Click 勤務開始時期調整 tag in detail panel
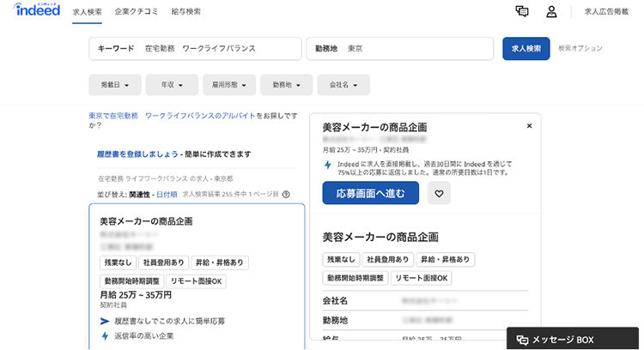 point(355,278)
